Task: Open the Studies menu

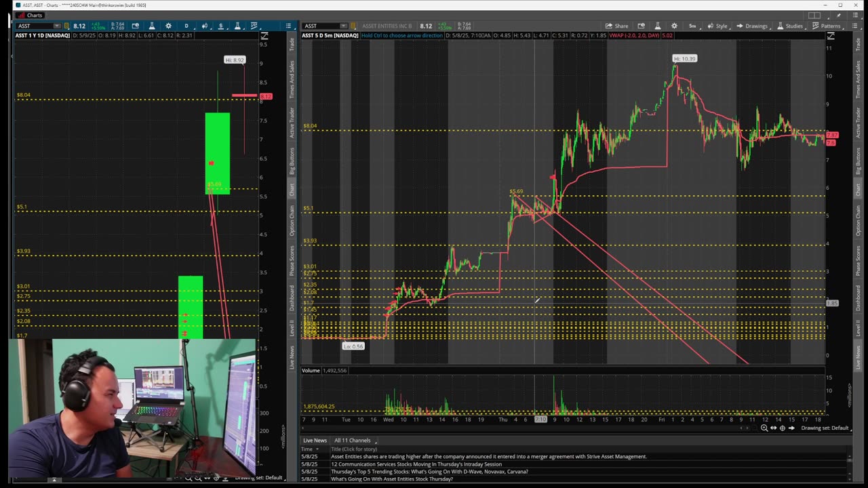Action: (790, 26)
